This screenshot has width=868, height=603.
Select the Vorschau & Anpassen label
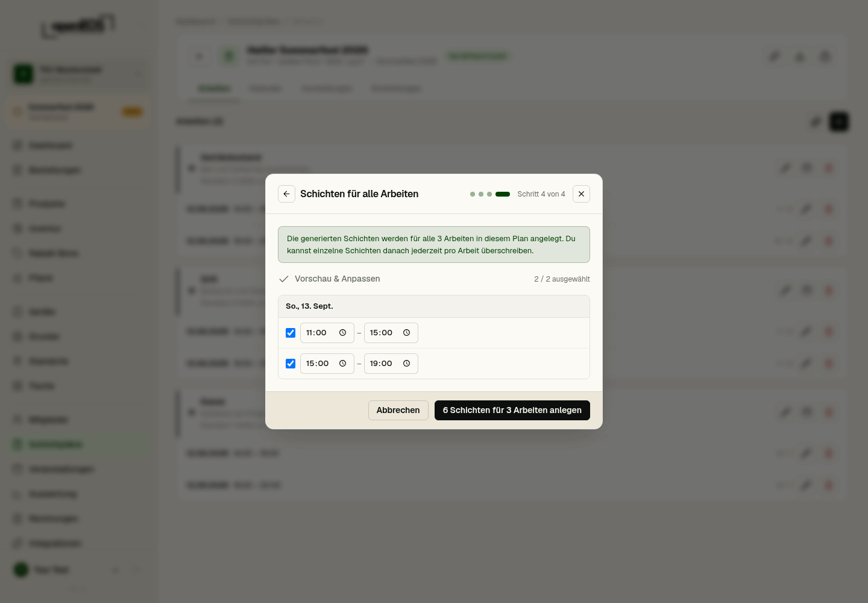tap(338, 279)
